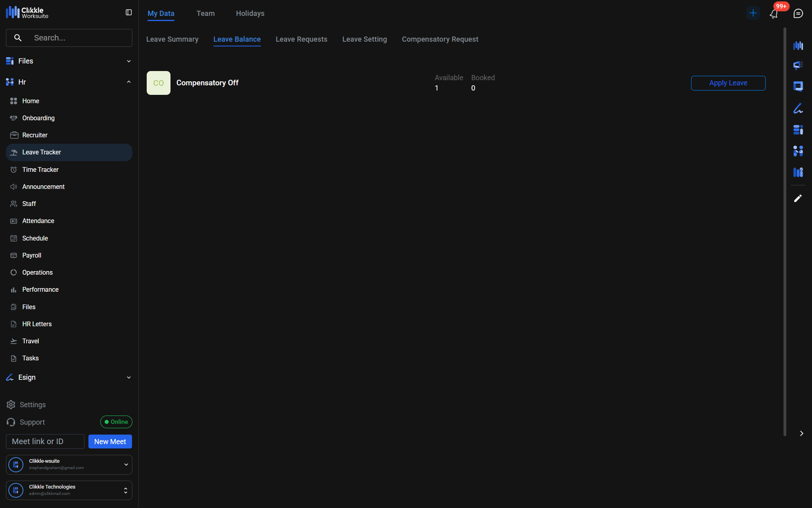Open the megaphone icon in right rail

(x=798, y=65)
